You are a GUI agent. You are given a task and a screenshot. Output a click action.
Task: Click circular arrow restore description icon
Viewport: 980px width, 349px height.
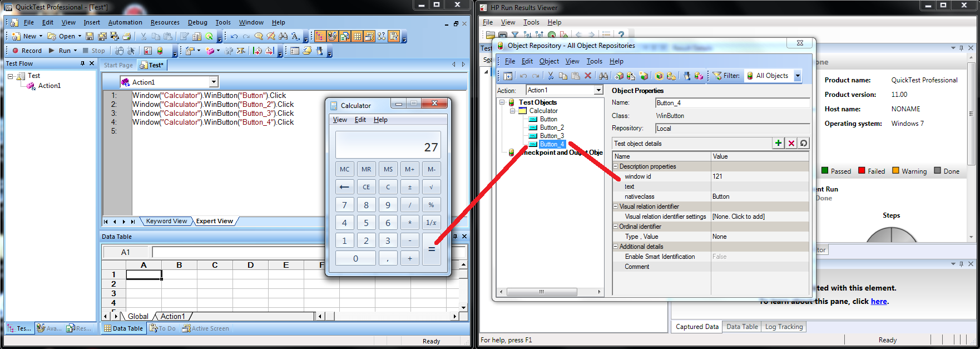click(804, 143)
